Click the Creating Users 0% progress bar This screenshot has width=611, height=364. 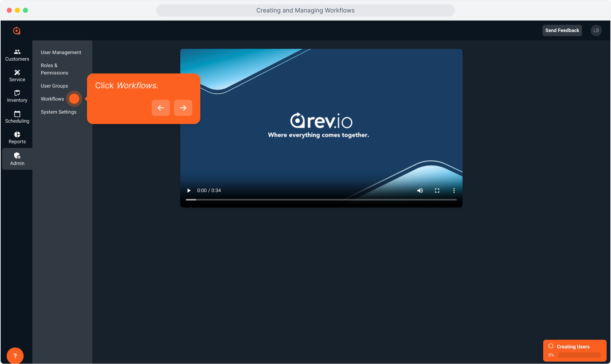coord(579,355)
